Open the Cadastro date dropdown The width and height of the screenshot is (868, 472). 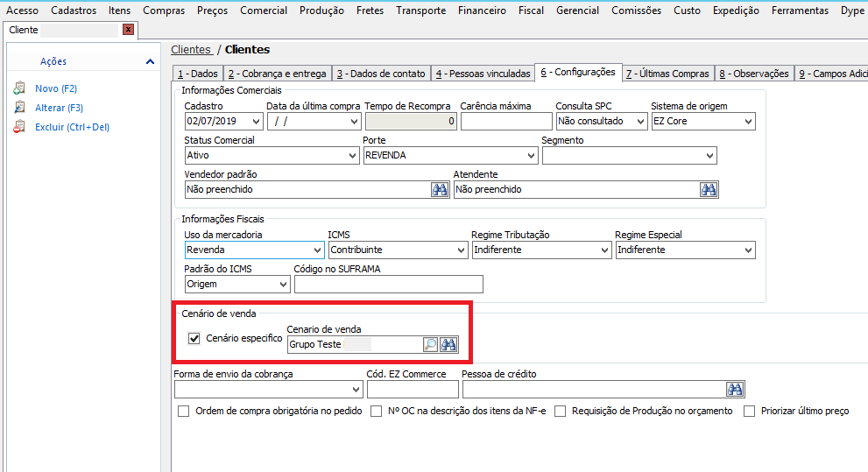pos(256,121)
